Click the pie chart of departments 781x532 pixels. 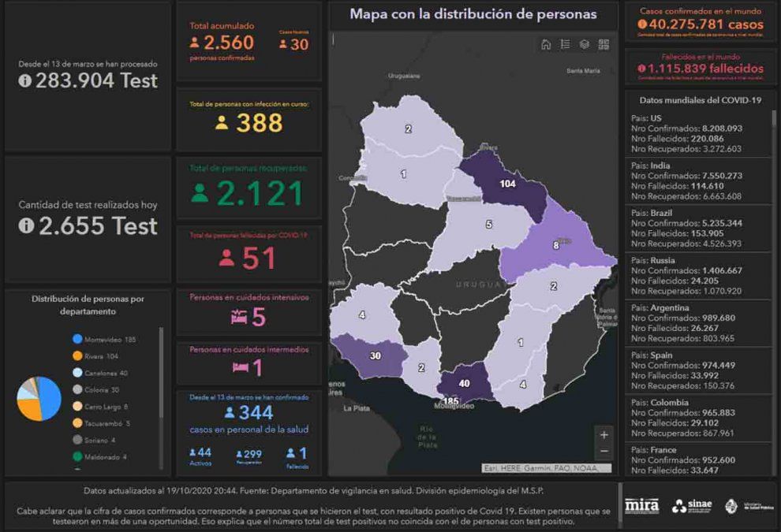click(x=39, y=399)
